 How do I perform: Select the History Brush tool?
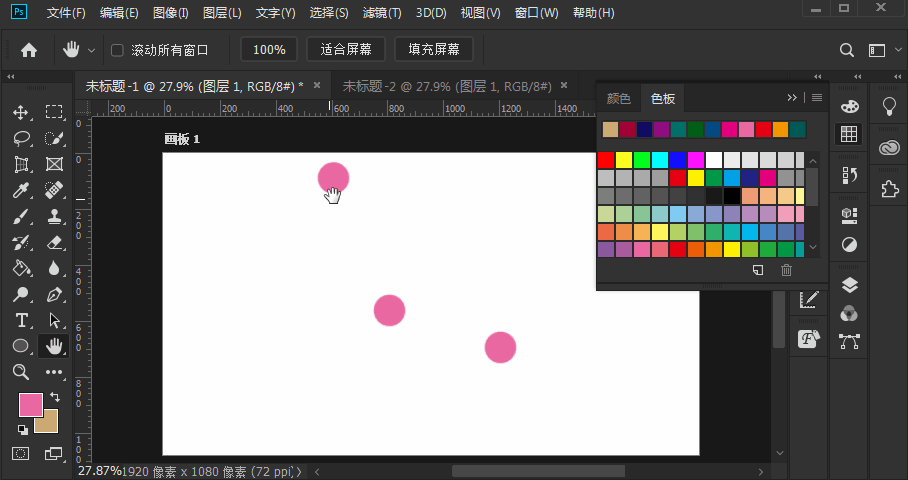tap(21, 243)
